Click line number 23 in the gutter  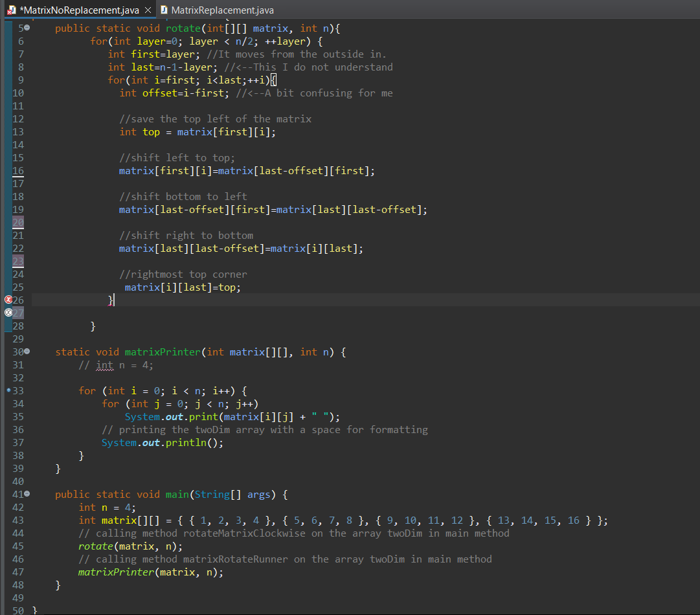tap(18, 262)
